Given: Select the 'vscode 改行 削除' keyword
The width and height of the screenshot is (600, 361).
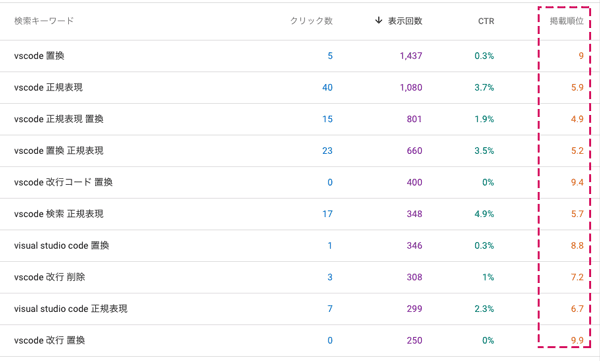Looking at the screenshot, I should tap(49, 277).
